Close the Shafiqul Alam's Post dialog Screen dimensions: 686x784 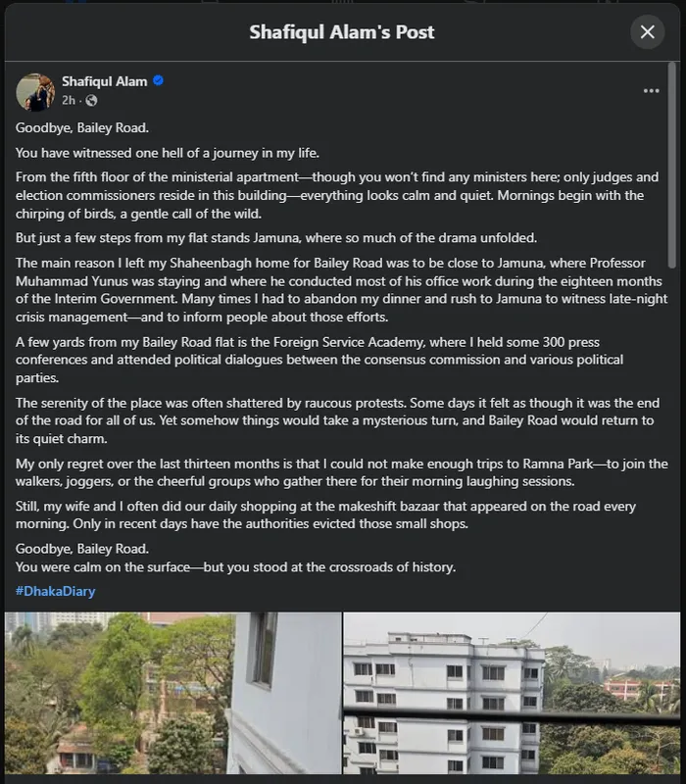coord(647,32)
